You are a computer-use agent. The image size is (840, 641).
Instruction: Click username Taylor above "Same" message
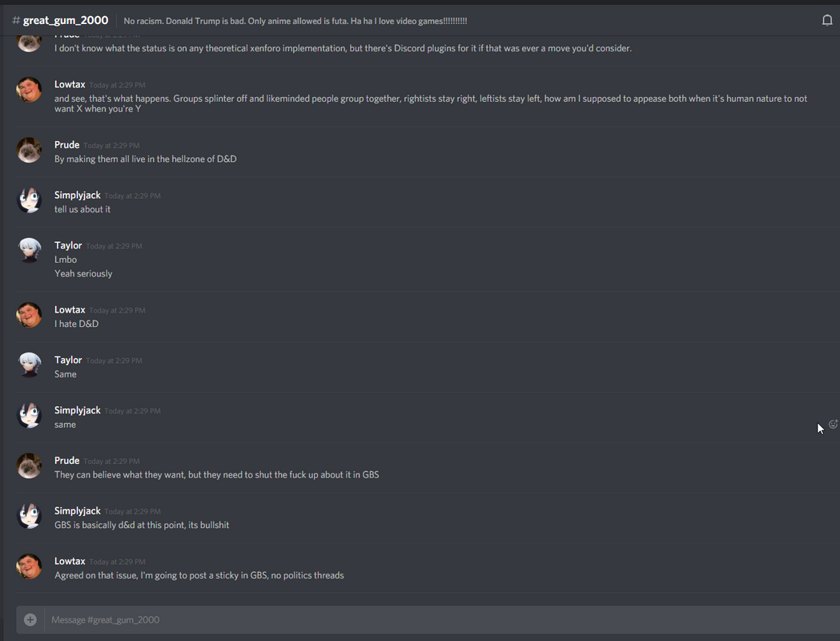[x=68, y=360]
